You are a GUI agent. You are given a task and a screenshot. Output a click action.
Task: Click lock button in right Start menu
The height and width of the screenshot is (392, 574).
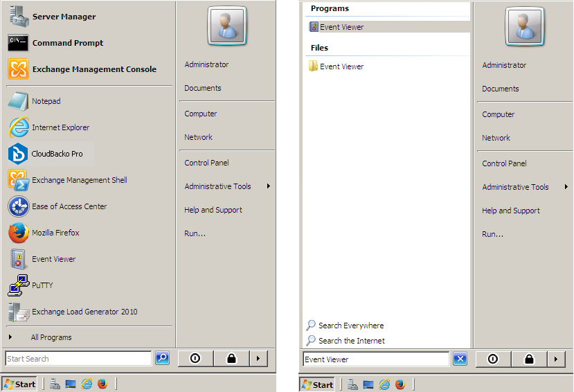(529, 359)
